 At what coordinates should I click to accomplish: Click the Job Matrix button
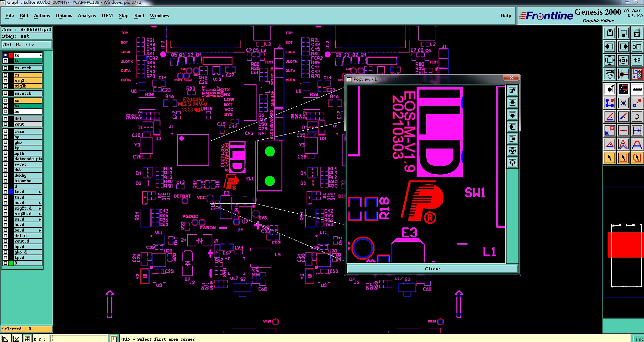(27, 45)
